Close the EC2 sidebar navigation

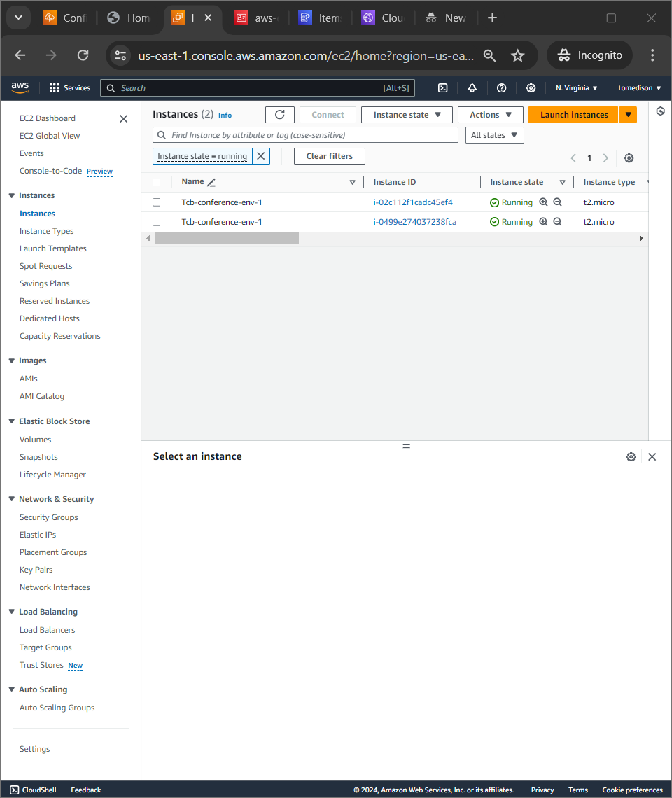coord(123,118)
